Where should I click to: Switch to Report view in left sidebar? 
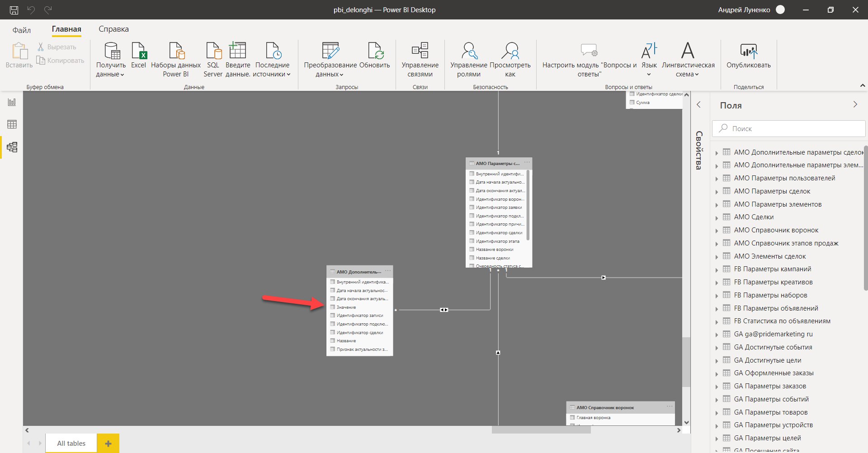pos(12,102)
